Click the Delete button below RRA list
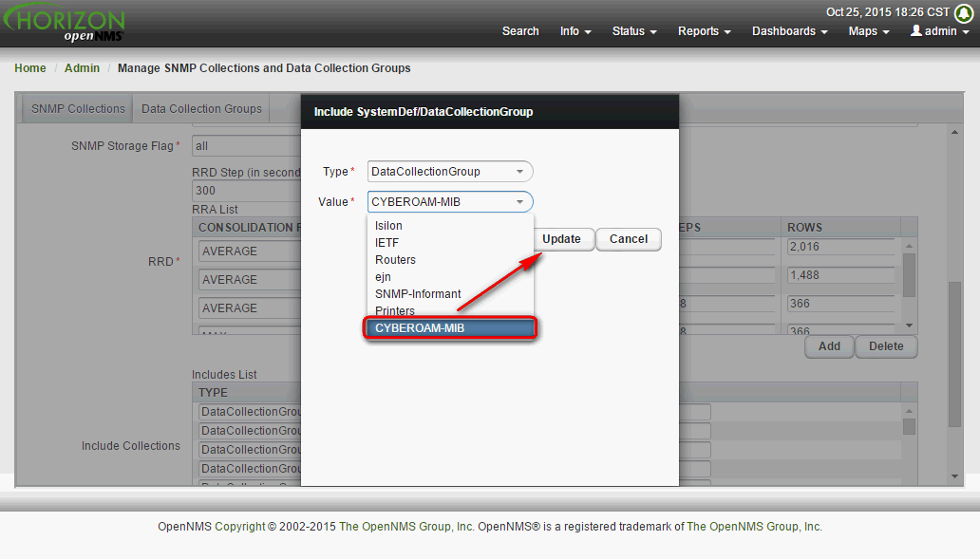This screenshot has width=980, height=559. click(x=886, y=346)
